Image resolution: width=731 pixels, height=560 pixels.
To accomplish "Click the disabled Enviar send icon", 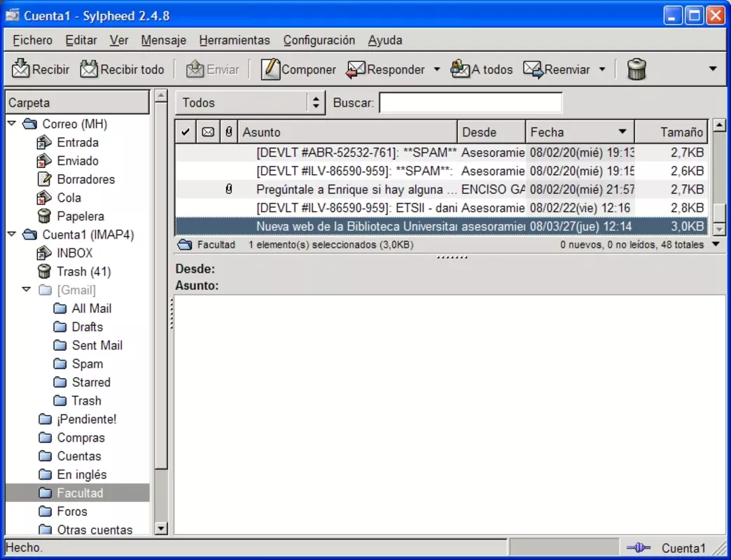I will tap(195, 69).
